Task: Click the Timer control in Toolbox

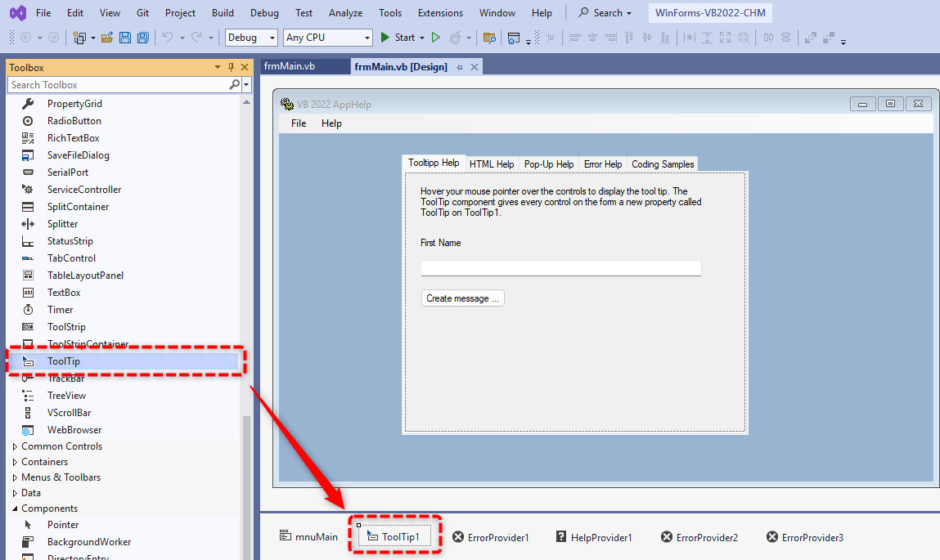Action: (60, 310)
